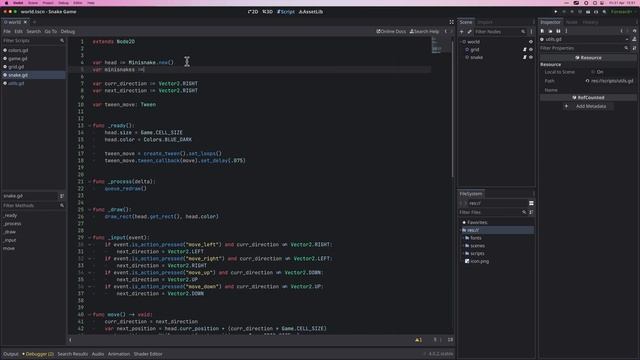640x360 pixels.
Task: Open the Script workspace
Action: (286, 12)
